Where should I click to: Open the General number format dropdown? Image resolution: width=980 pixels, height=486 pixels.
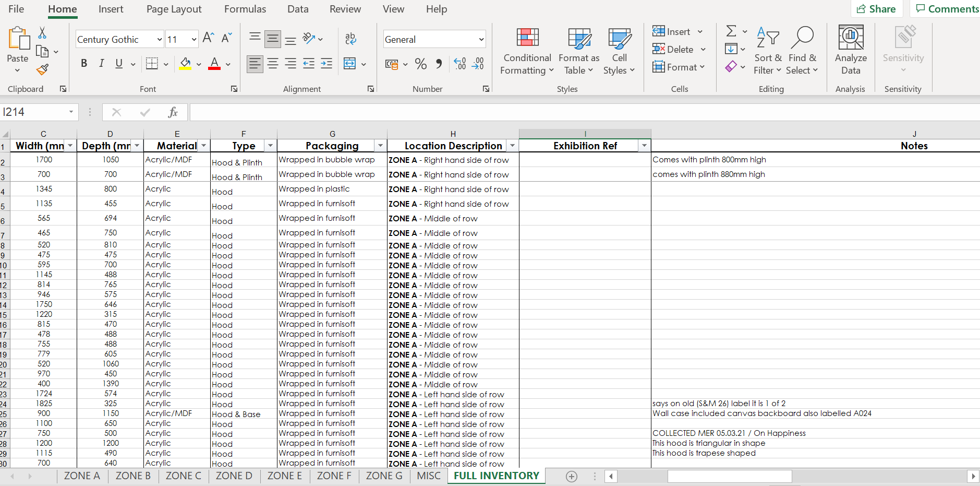click(x=481, y=40)
